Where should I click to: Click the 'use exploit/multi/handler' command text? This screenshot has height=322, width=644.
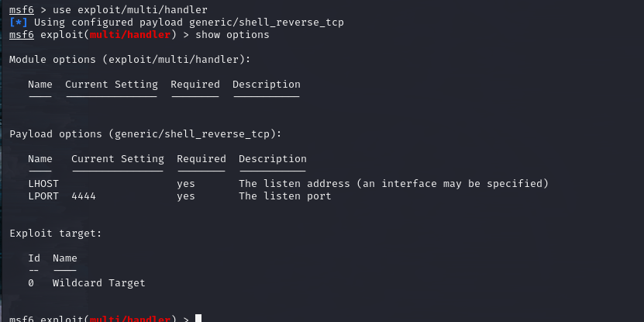(x=130, y=10)
